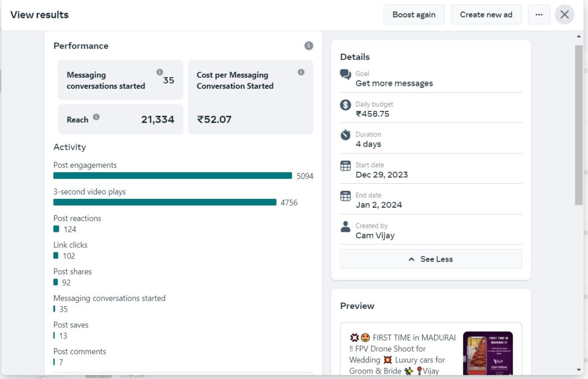Screen dimensions: 588x379
Task: Open the ad preview thumbnail image
Action: (487, 353)
